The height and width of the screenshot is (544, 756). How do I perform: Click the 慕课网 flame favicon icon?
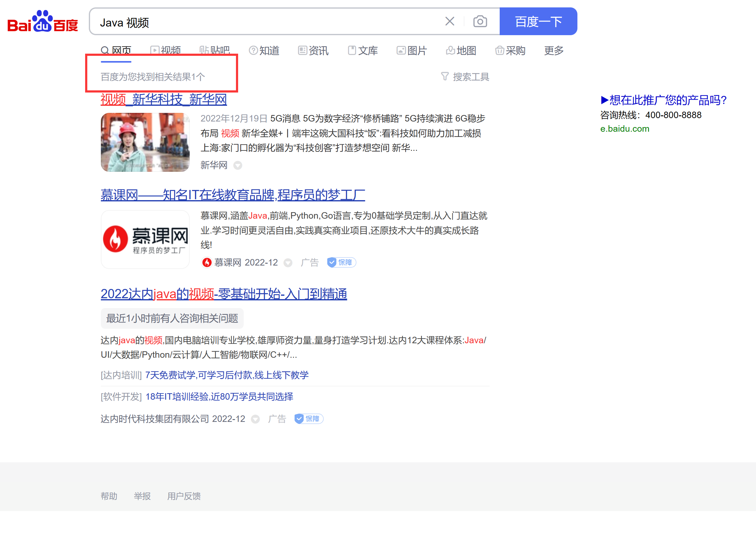(207, 263)
